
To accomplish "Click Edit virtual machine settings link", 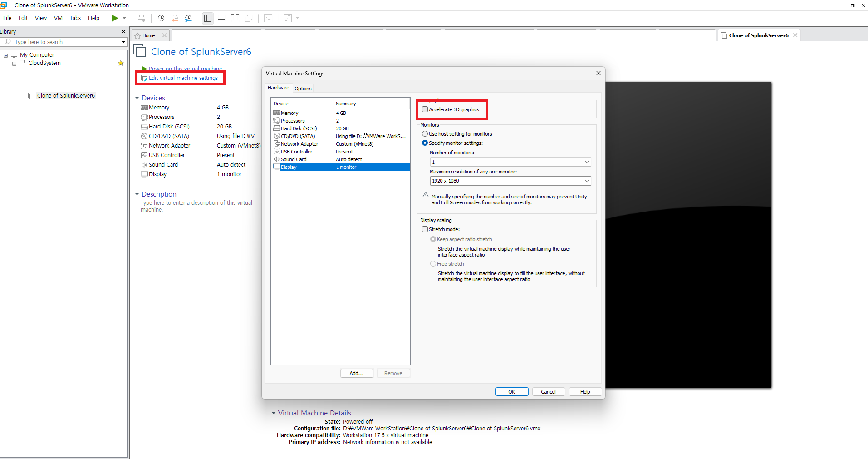I will pos(183,78).
